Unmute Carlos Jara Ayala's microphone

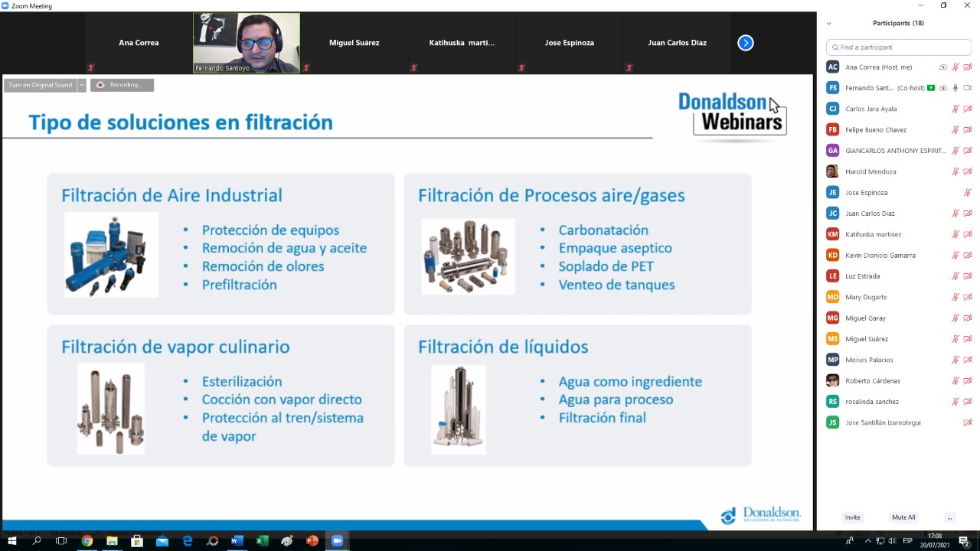pos(955,109)
